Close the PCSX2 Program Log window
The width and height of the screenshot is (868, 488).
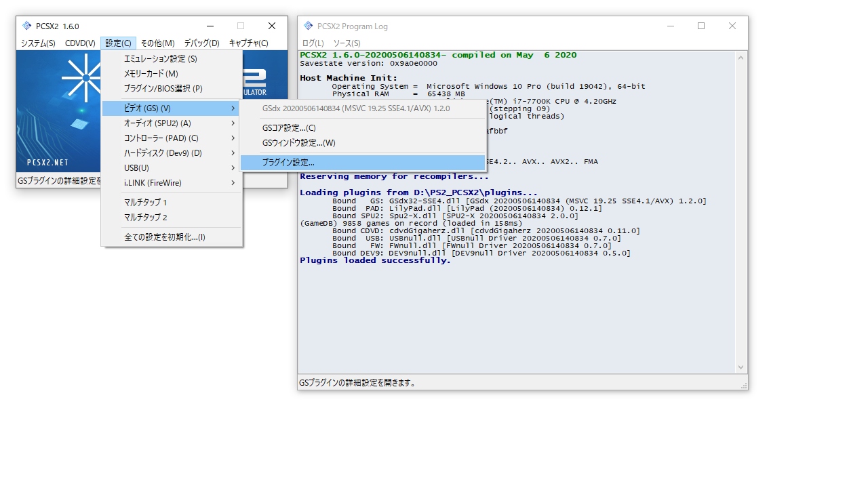pos(732,26)
